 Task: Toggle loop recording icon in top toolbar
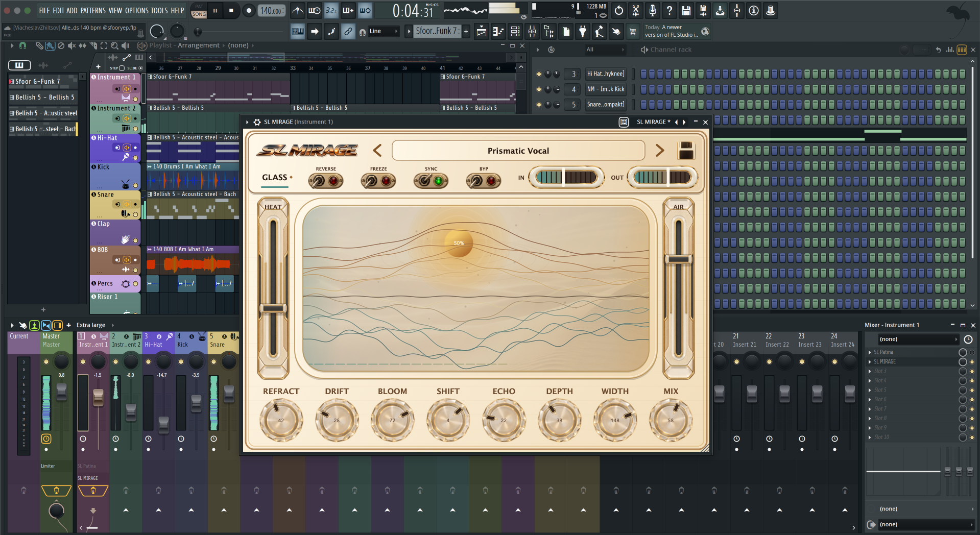coord(365,10)
